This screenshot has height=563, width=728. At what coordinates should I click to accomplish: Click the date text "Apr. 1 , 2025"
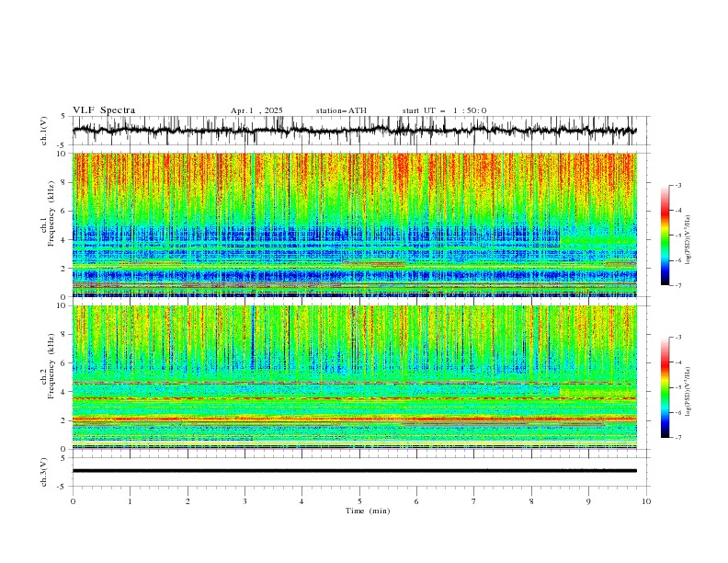256,110
